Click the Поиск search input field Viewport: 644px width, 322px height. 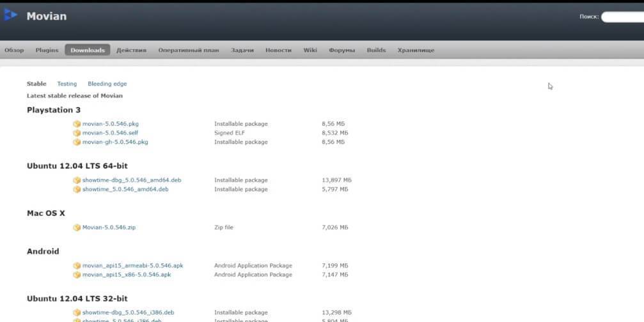pos(623,17)
